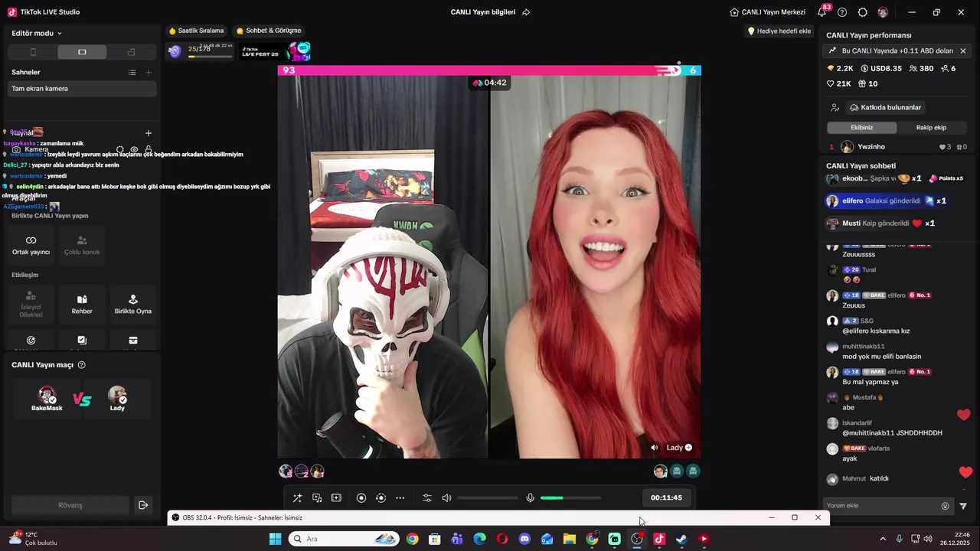The width and height of the screenshot is (980, 551).
Task: Select the Rakip ekip tab
Action: (x=931, y=128)
